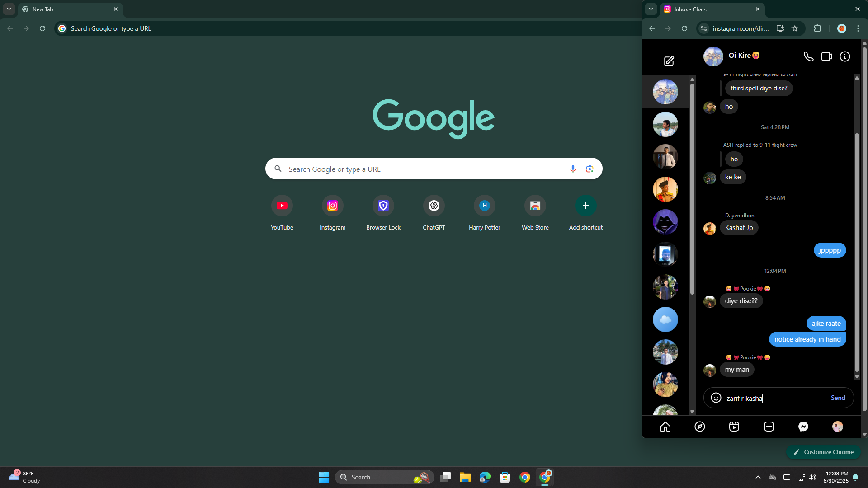The width and height of the screenshot is (868, 488).
Task: Open Chrome menu in Instagram window
Action: pos(858,28)
